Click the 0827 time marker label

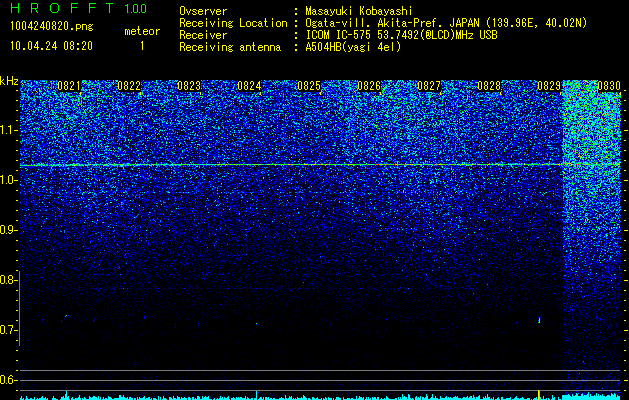(x=429, y=86)
